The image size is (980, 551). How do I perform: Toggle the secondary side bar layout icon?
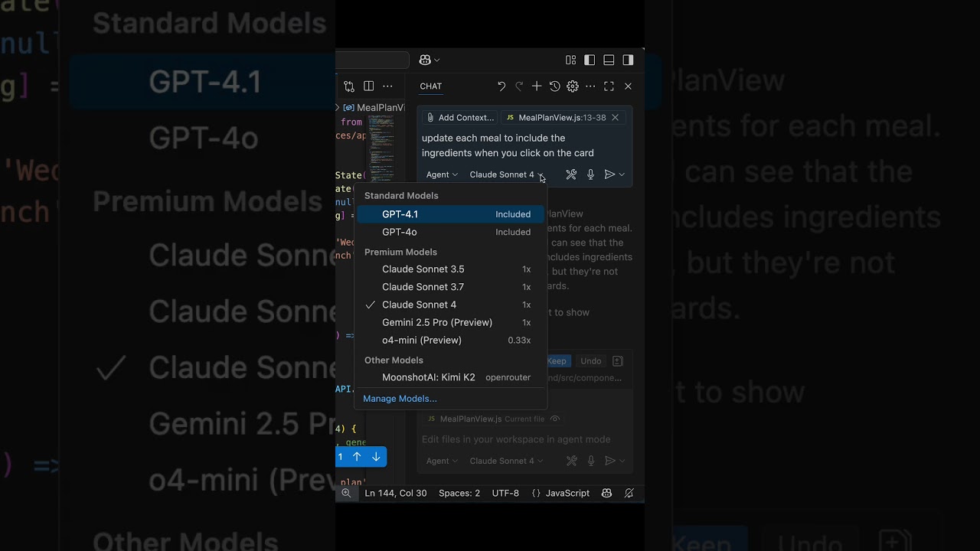628,60
